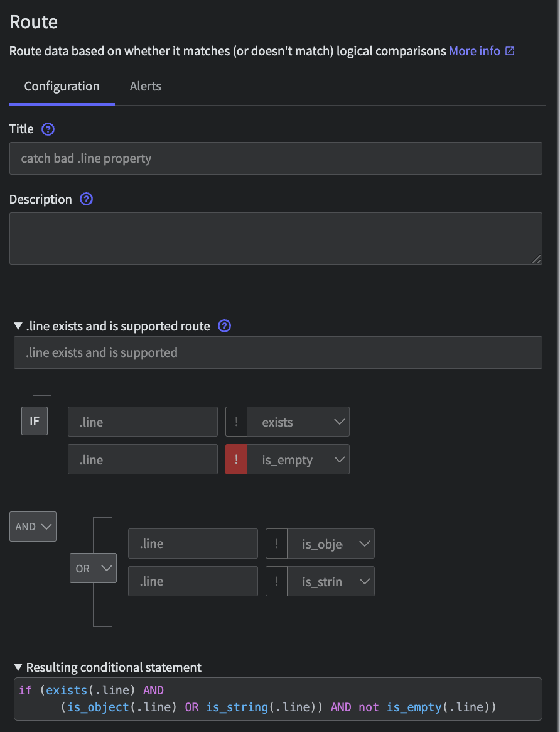
Task: Toggle negation on the is_string condition
Action: click(x=276, y=581)
